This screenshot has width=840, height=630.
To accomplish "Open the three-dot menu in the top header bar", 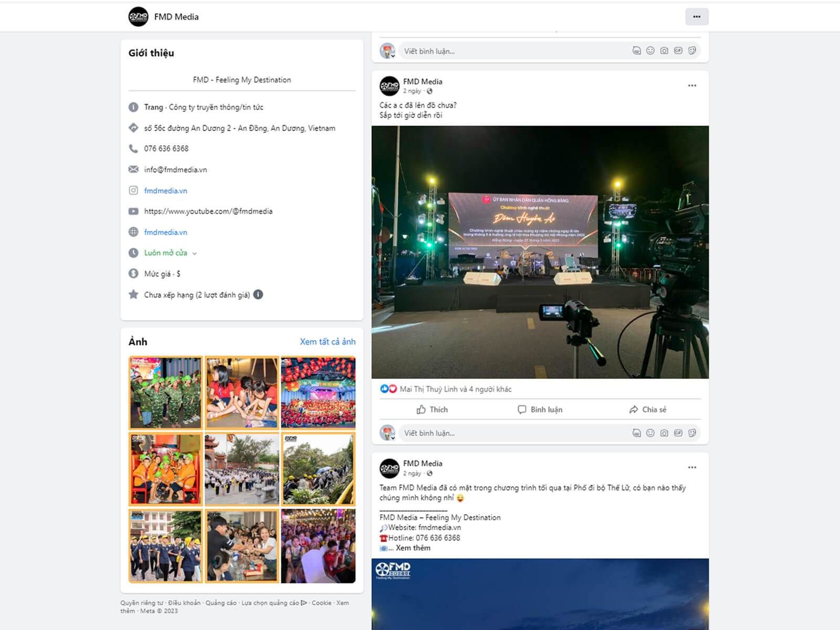I will pyautogui.click(x=697, y=17).
